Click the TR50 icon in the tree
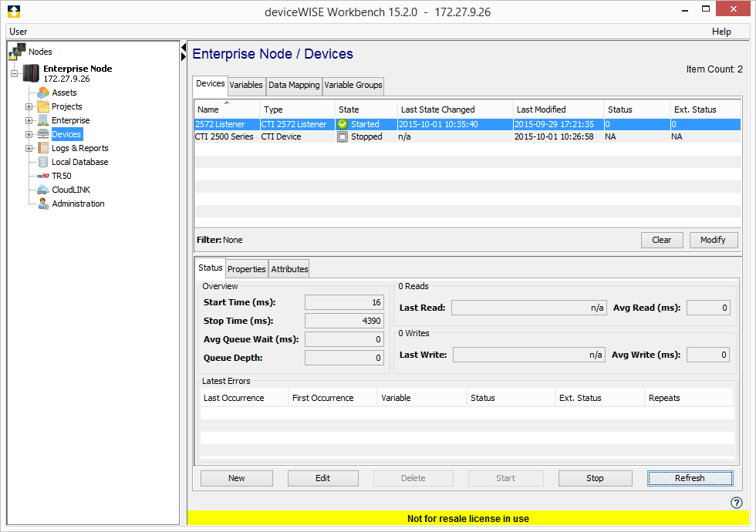 point(43,176)
